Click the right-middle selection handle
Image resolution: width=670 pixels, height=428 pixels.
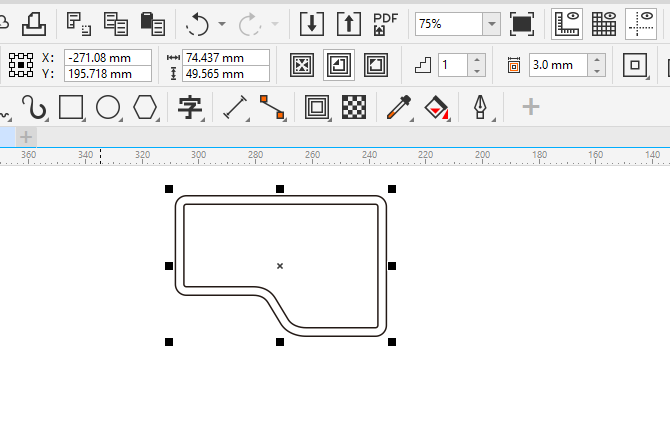(392, 266)
